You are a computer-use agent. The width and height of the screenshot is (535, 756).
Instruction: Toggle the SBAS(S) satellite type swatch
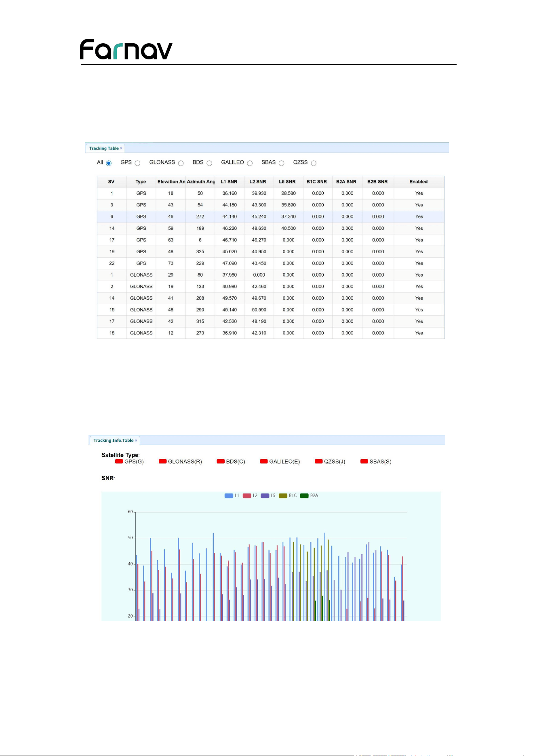click(364, 461)
